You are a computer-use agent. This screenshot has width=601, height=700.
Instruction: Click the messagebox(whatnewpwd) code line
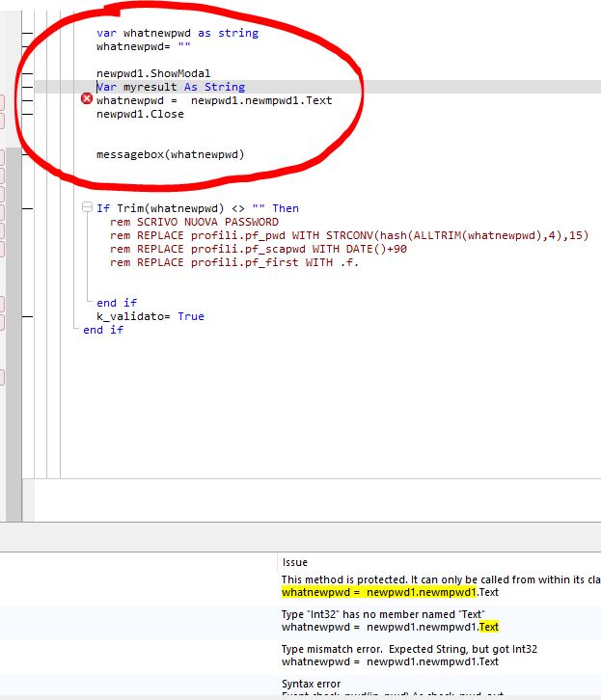[x=171, y=154]
